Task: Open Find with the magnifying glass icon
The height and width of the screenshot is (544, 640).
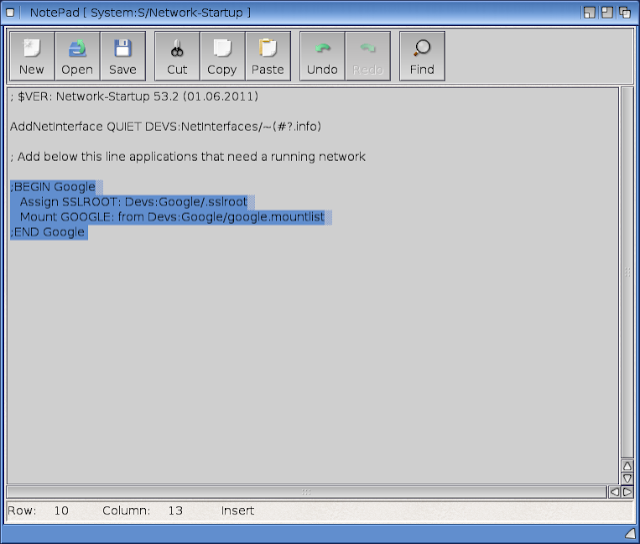Action: click(422, 56)
